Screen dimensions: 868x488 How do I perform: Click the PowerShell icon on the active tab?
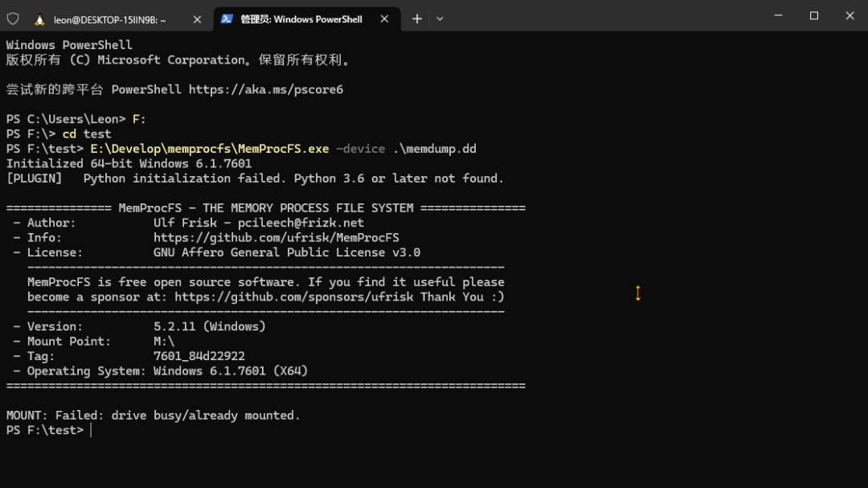click(x=227, y=18)
